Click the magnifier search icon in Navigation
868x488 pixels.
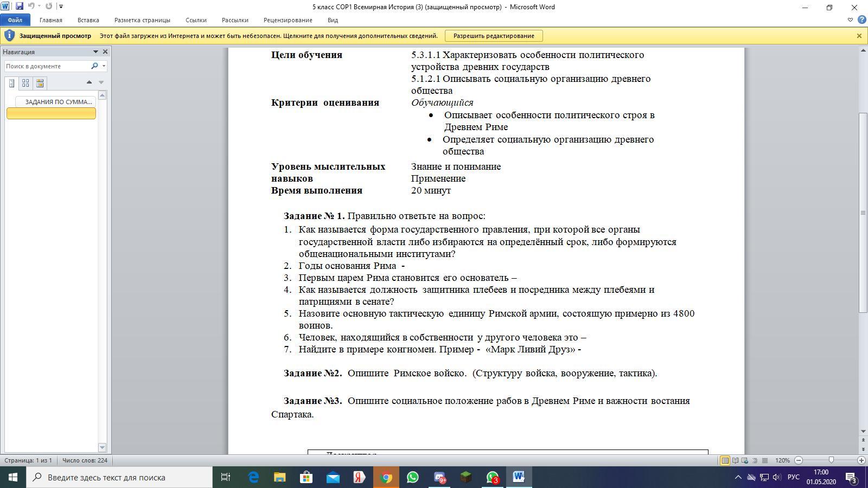(x=94, y=66)
